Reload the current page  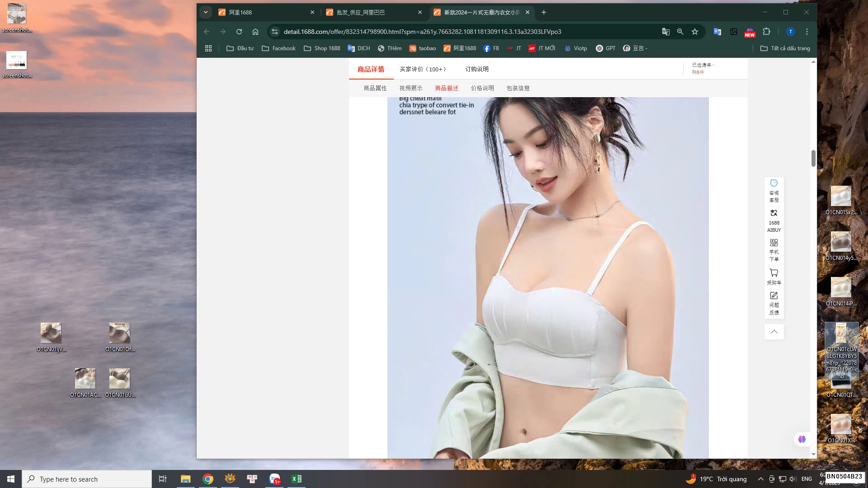[x=239, y=32]
